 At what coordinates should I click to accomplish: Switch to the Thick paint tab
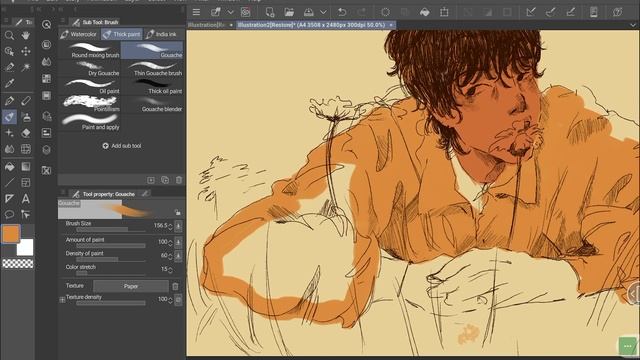pyautogui.click(x=122, y=34)
